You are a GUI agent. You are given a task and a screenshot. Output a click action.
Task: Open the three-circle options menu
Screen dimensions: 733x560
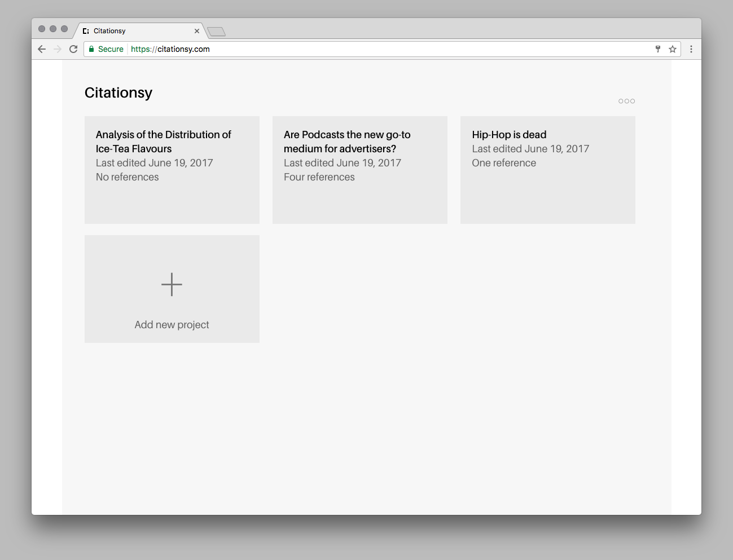626,101
